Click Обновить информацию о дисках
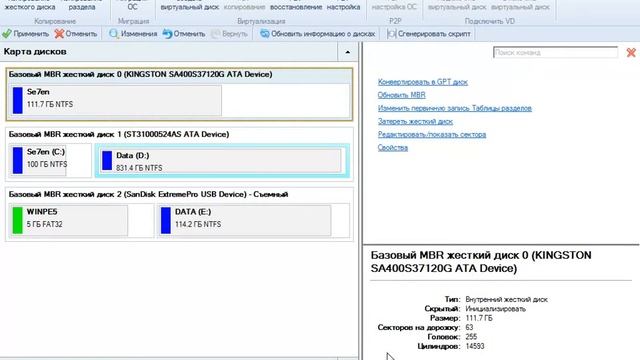The height and width of the screenshot is (360, 640). 318,34
